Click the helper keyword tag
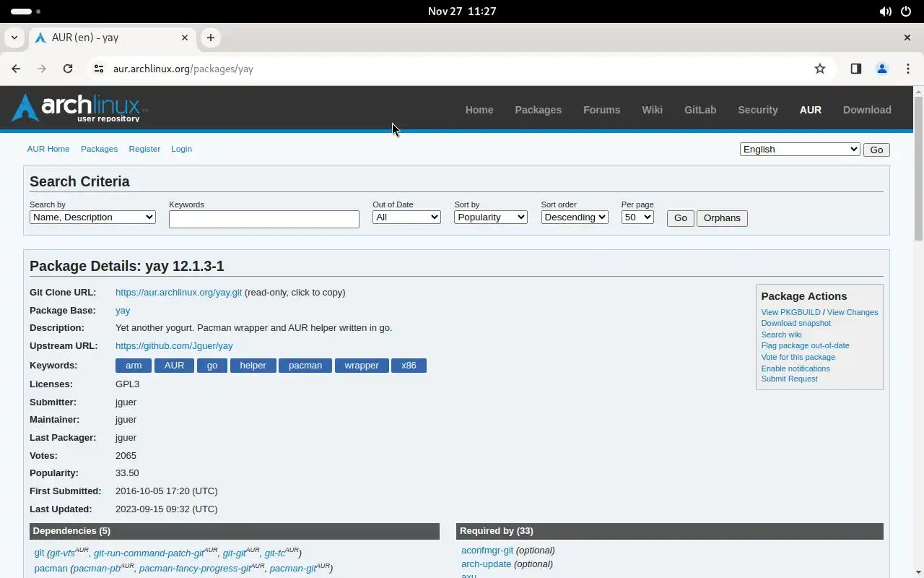The image size is (924, 578). click(253, 366)
